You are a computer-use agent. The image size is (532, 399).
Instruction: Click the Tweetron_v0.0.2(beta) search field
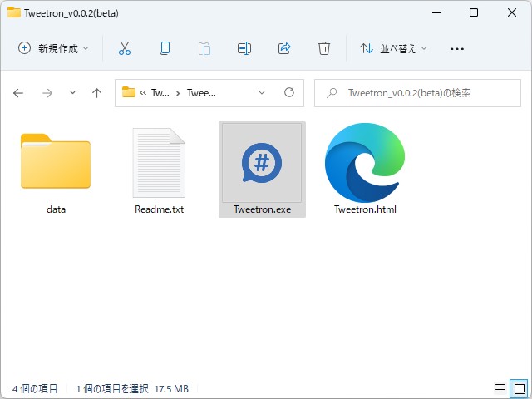pos(417,93)
